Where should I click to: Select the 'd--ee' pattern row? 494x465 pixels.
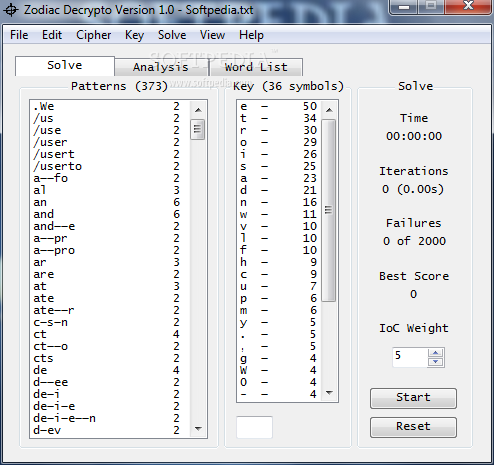[110, 382]
